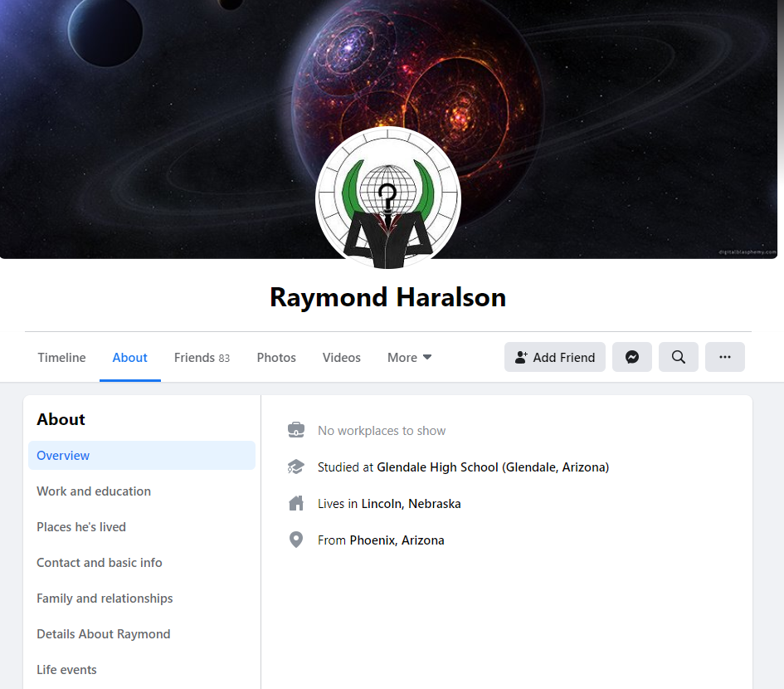Open Messenger chat icon button

pyautogui.click(x=631, y=357)
